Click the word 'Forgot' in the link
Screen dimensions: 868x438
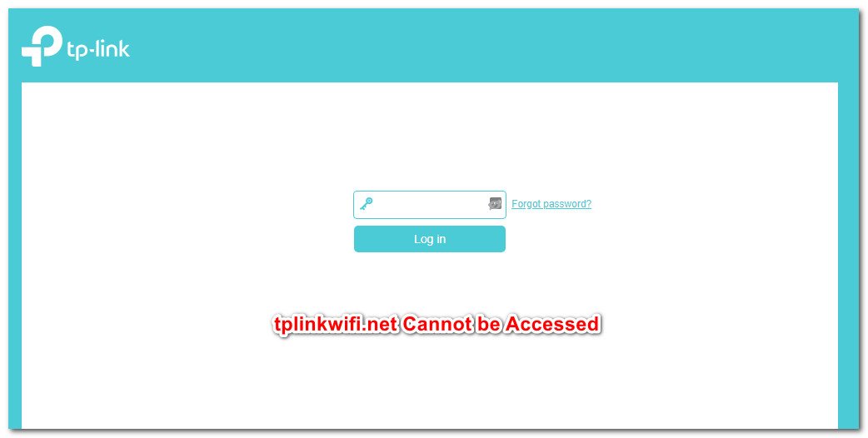coord(526,204)
